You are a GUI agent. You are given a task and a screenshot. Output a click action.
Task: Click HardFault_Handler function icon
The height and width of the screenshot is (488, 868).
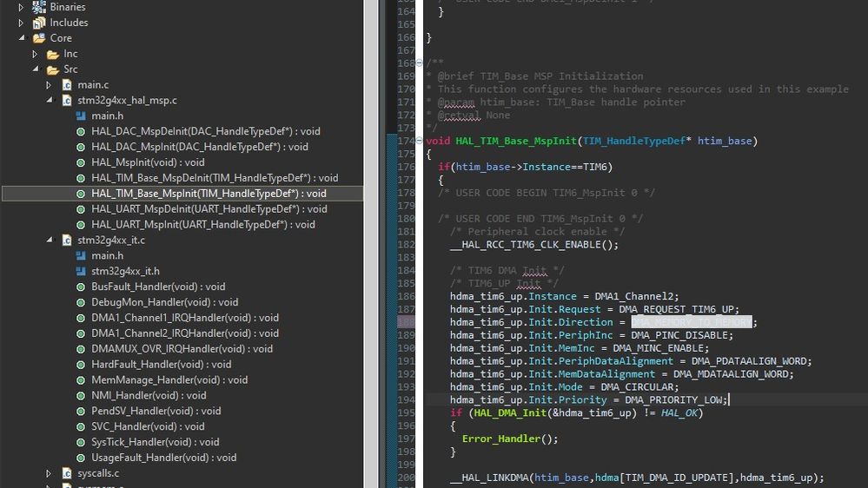point(81,365)
